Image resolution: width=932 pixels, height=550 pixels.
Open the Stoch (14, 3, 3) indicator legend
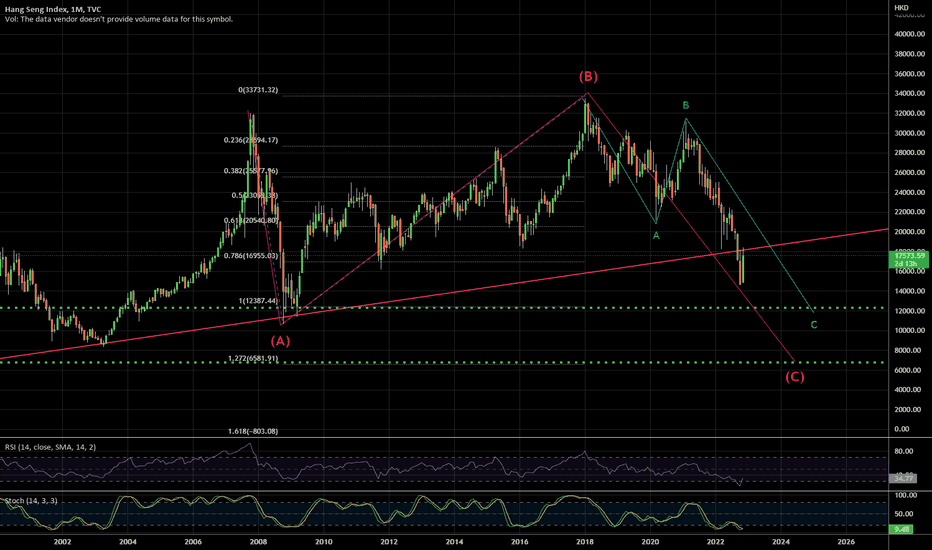tap(31, 501)
